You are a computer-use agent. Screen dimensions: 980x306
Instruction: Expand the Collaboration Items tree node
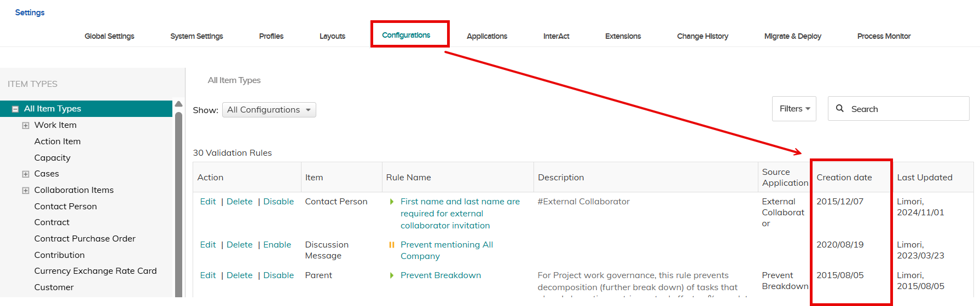(26, 190)
